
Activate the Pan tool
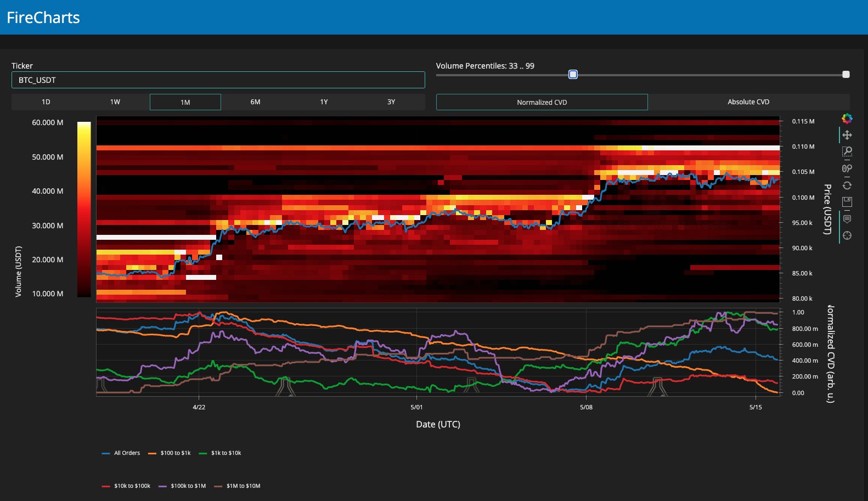tap(847, 135)
